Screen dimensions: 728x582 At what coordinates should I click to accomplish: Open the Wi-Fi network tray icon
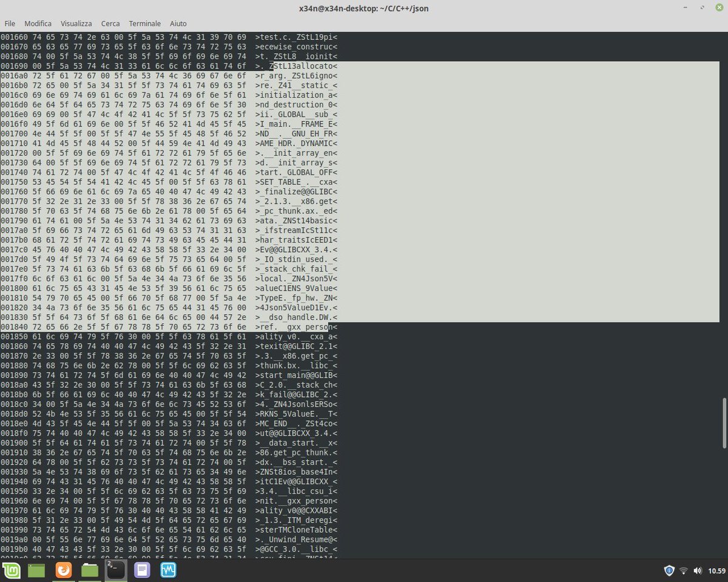pos(684,570)
